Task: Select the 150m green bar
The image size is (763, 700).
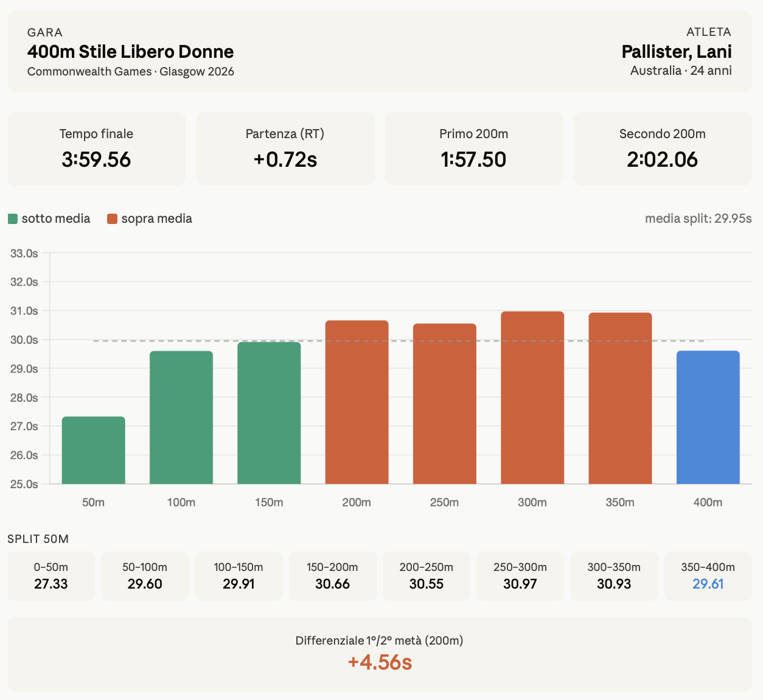Action: coord(269,413)
